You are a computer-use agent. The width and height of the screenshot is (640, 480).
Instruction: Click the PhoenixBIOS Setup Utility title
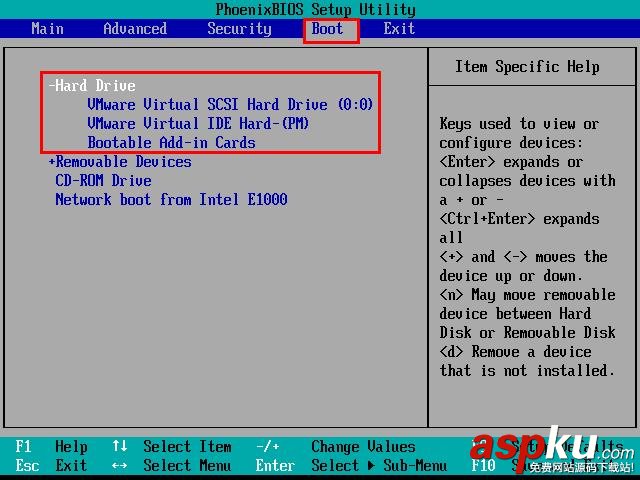316,10
